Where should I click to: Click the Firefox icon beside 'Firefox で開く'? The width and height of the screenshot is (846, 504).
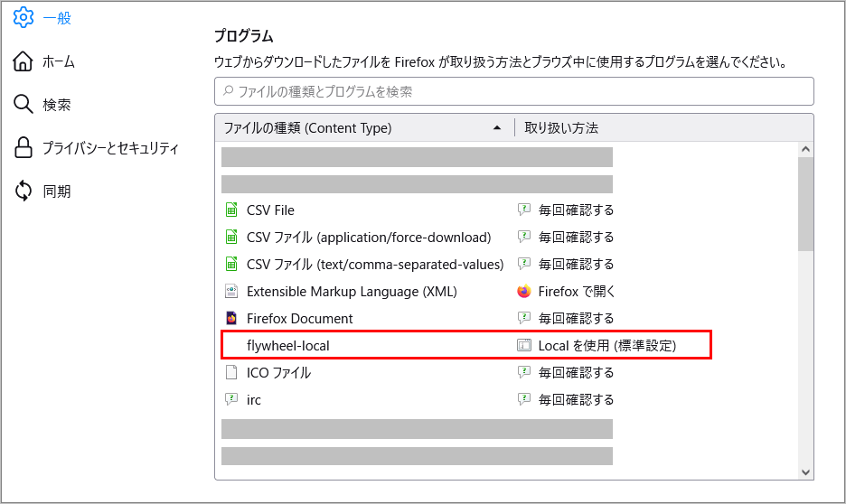[x=523, y=291]
